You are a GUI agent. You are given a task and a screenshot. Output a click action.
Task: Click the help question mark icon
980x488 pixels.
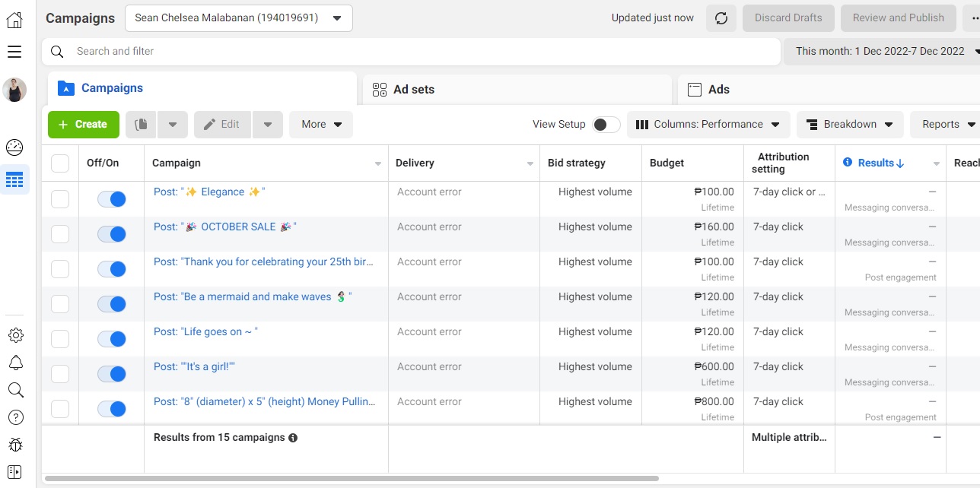click(15, 417)
